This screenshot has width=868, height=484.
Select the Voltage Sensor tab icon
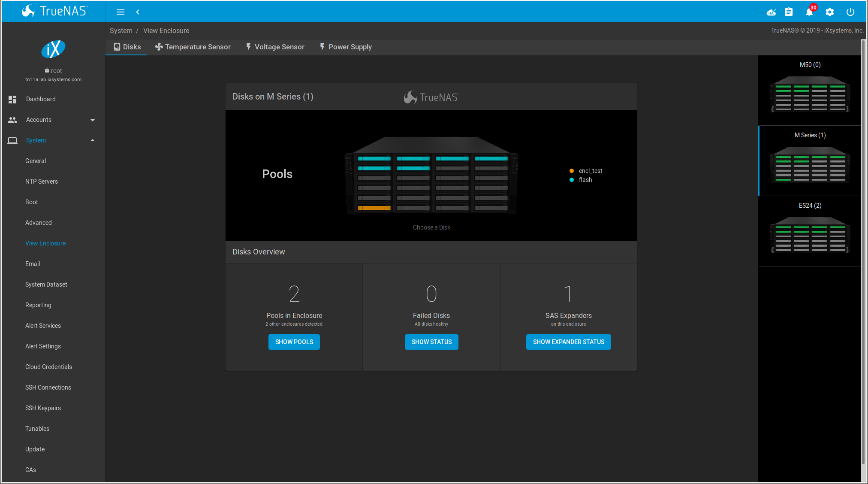247,46
